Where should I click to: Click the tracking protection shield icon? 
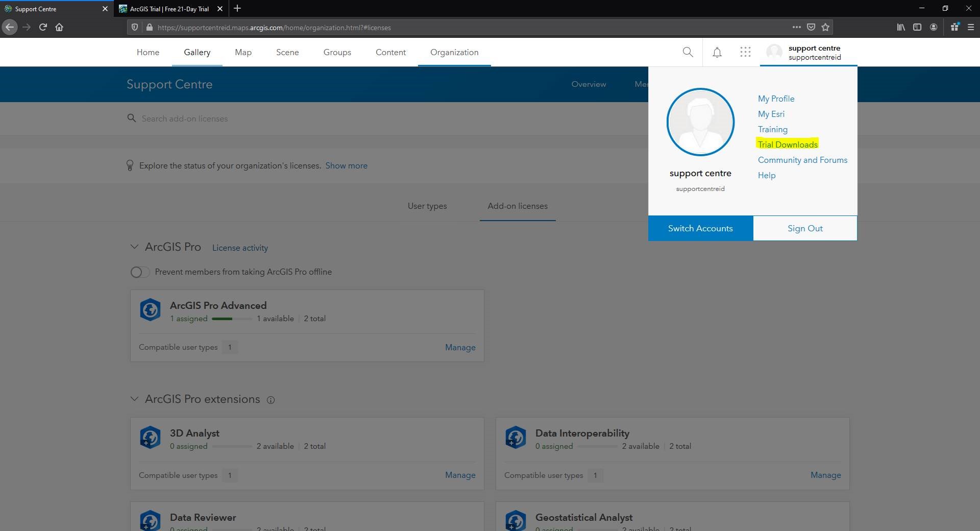tap(135, 28)
